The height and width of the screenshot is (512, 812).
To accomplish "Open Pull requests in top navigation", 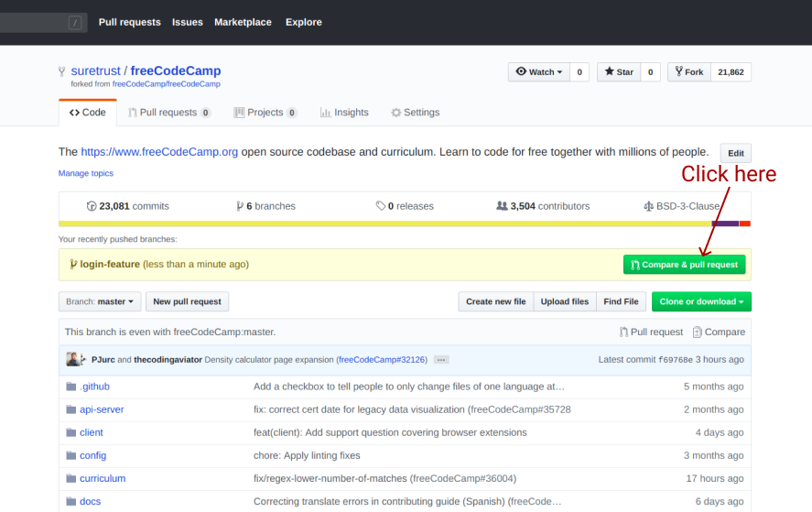I will click(129, 22).
